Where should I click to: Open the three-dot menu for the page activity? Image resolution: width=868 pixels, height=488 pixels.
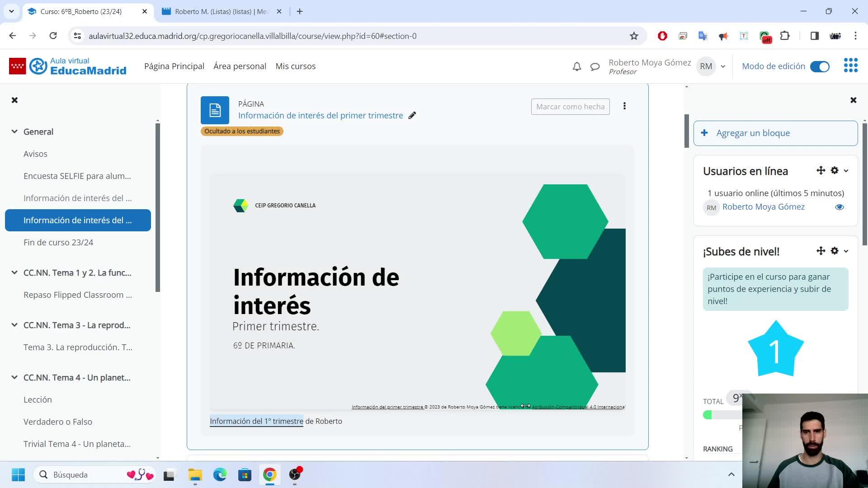(x=624, y=106)
